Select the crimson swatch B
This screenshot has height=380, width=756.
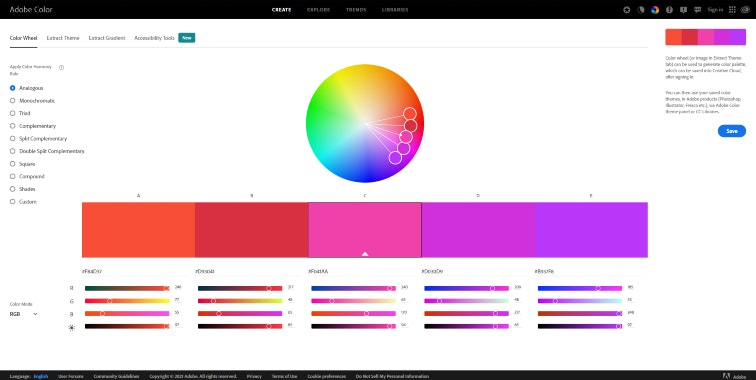coord(252,230)
